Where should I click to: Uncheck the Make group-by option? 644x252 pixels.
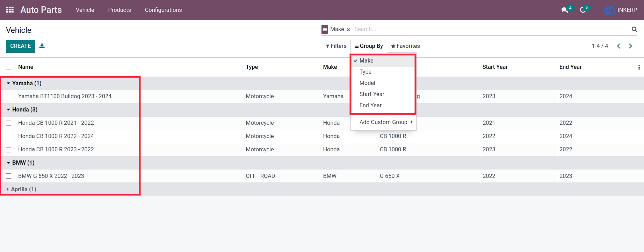point(383,60)
